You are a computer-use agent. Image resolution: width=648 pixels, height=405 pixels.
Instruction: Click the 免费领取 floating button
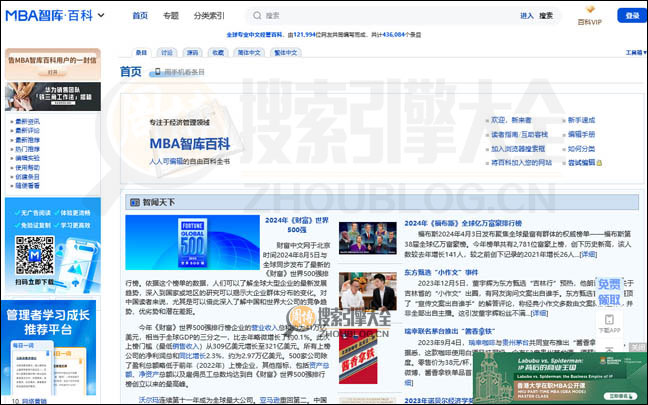tap(609, 292)
